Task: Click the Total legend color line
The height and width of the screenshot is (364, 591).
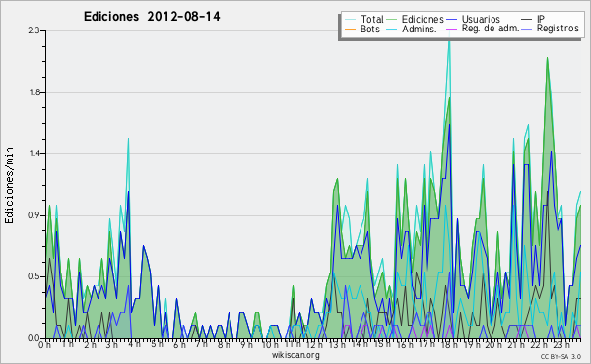Action: (x=350, y=20)
